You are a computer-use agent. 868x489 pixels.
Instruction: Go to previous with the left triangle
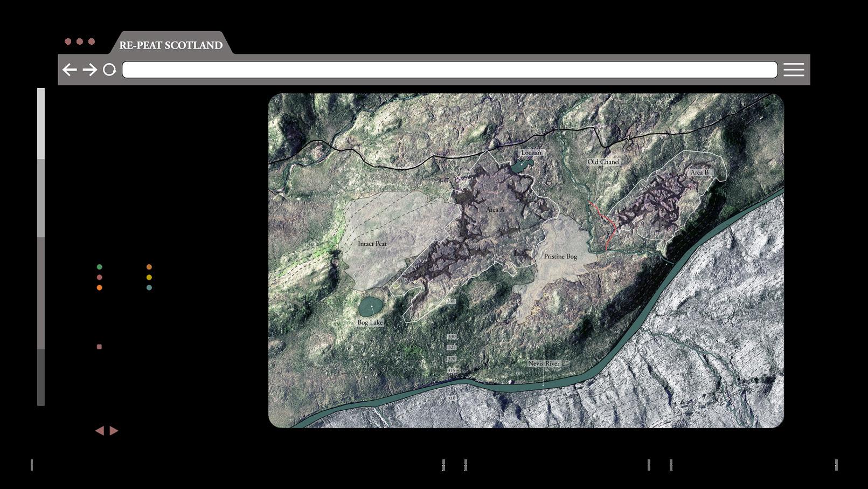(100, 430)
